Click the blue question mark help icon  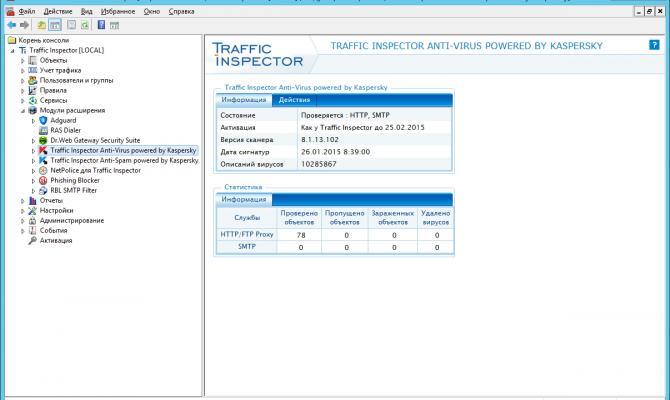coord(654,44)
